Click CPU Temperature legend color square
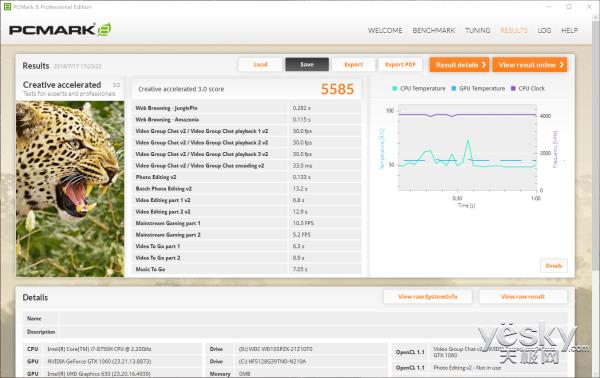This screenshot has width=600, height=378. tap(395, 88)
